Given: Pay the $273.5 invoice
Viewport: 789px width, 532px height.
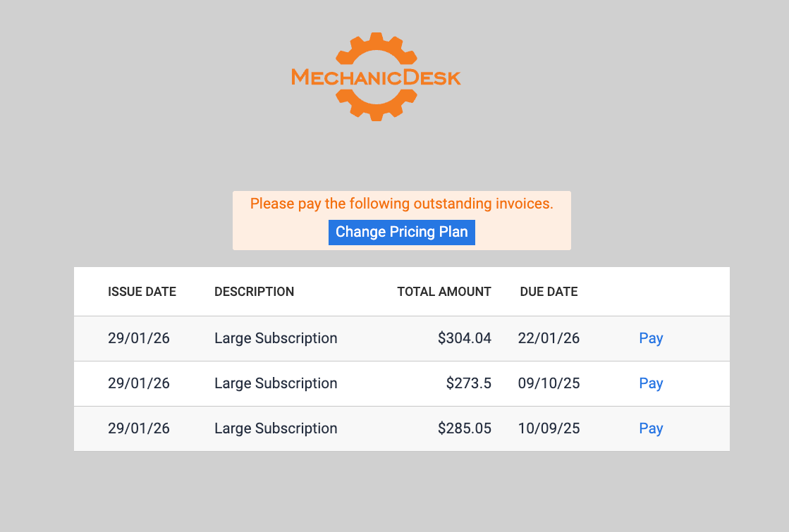Looking at the screenshot, I should pos(650,383).
